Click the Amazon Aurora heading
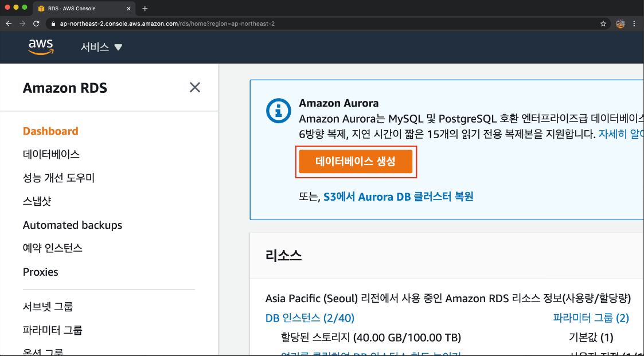 coord(339,103)
